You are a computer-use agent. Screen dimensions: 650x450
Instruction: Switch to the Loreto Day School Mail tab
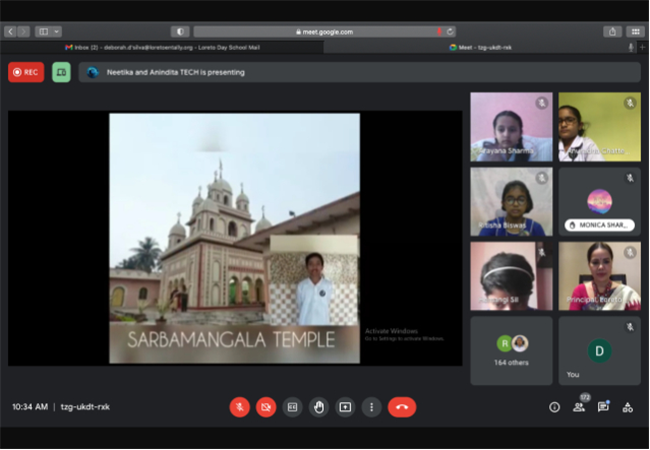[162, 47]
